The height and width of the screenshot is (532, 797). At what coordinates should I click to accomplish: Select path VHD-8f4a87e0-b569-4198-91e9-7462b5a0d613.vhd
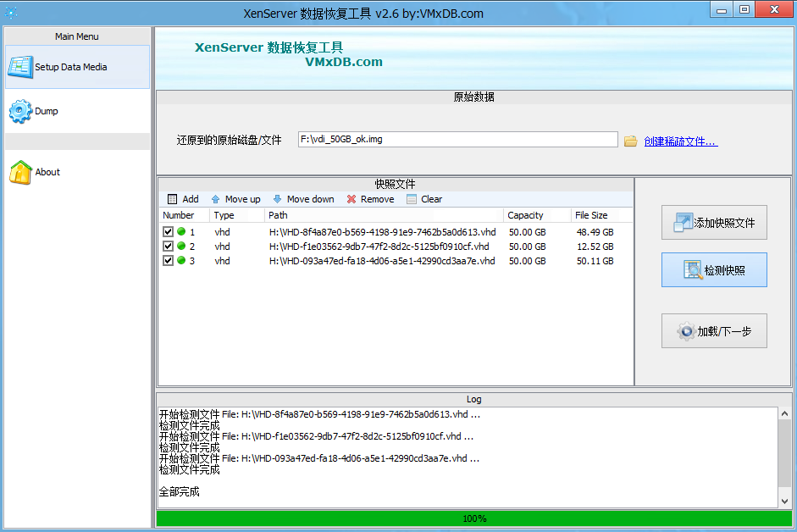(x=382, y=232)
